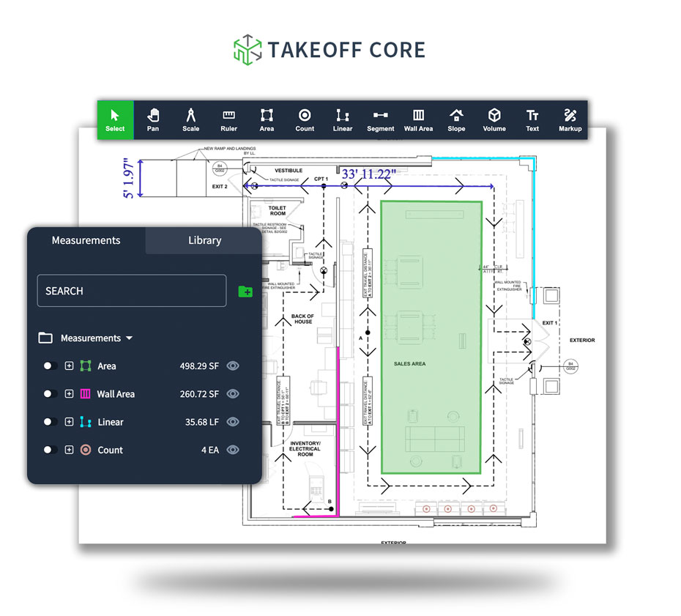Pick the Ruler tool
The width and height of the screenshot is (681, 616).
pos(229,120)
